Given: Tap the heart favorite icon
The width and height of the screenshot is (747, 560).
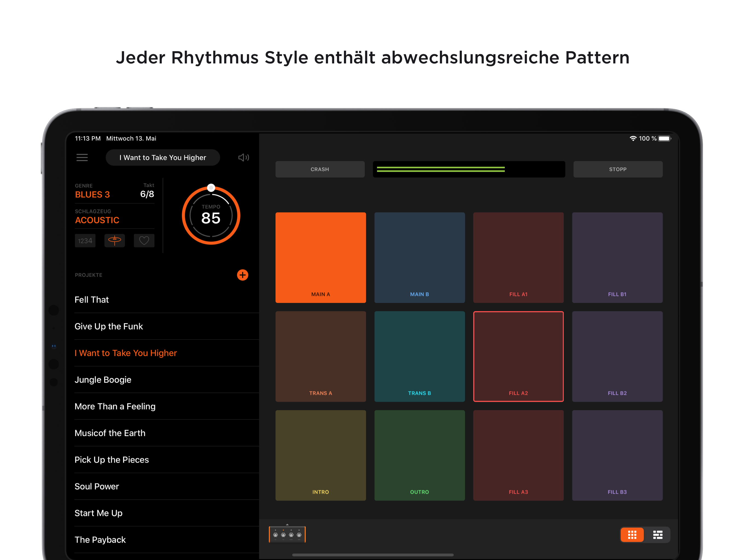Looking at the screenshot, I should click(x=144, y=240).
